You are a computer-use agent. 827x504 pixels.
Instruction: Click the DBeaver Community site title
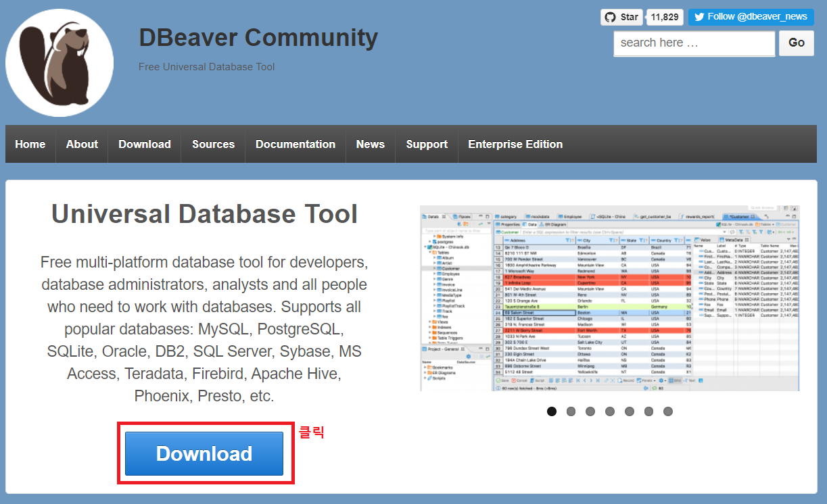pos(258,38)
